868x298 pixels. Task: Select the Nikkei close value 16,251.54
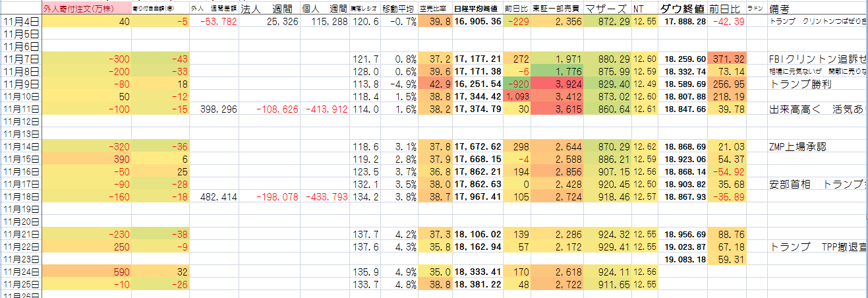tap(477, 84)
